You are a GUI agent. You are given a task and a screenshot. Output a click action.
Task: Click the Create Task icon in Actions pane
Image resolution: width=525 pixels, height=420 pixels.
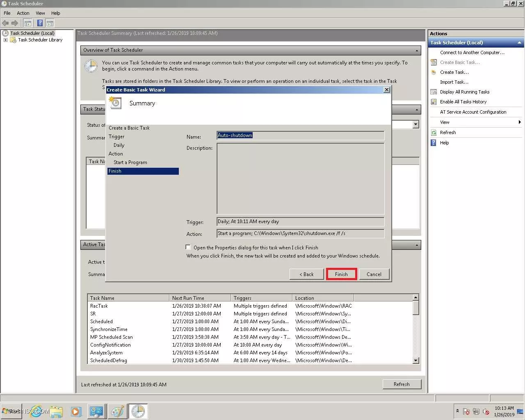coord(434,72)
